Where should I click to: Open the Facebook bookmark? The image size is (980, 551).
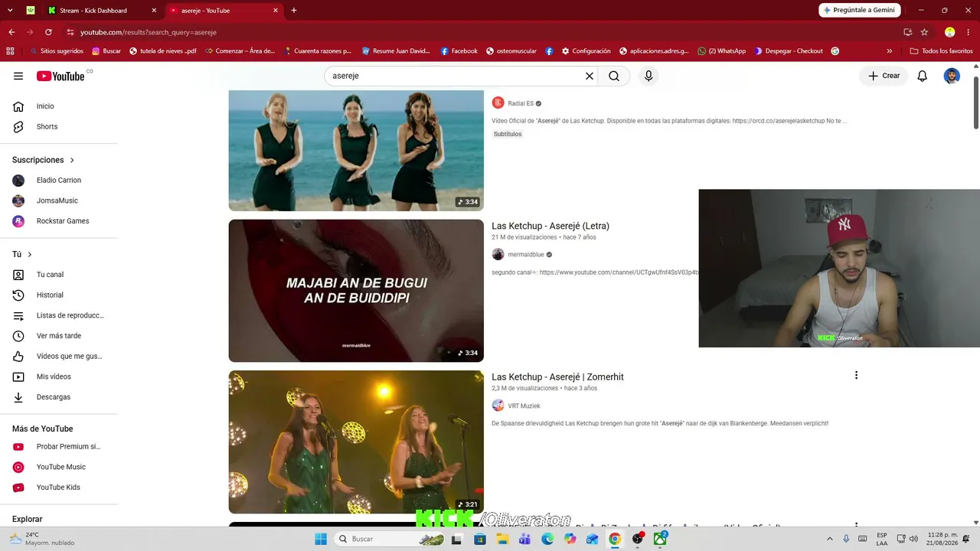click(x=459, y=51)
